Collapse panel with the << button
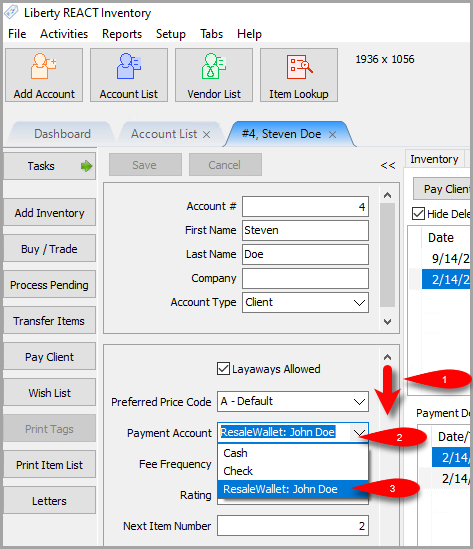This screenshot has width=473, height=549. point(388,165)
